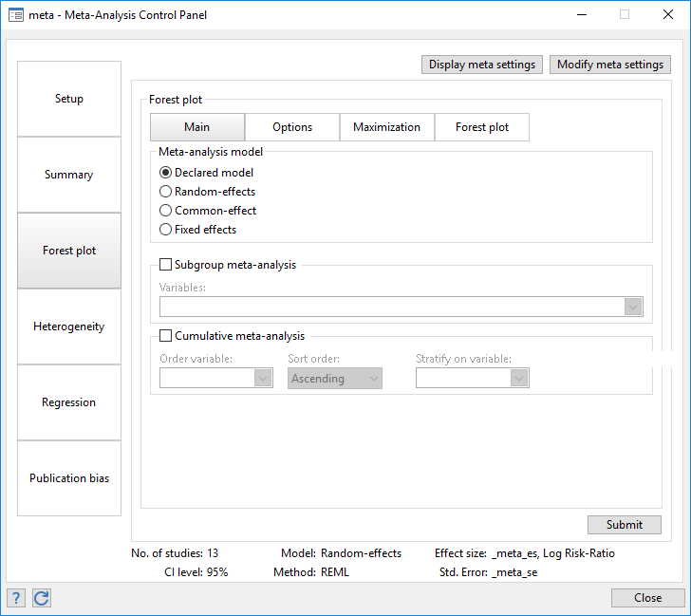Select the Fixed effects radio option
691x616 pixels.
(x=166, y=230)
